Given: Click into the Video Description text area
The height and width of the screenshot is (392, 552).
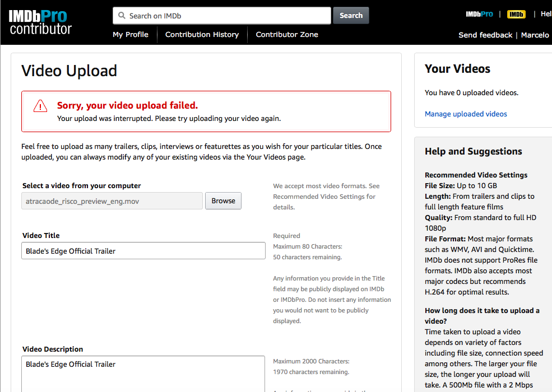Looking at the screenshot, I should (143, 374).
